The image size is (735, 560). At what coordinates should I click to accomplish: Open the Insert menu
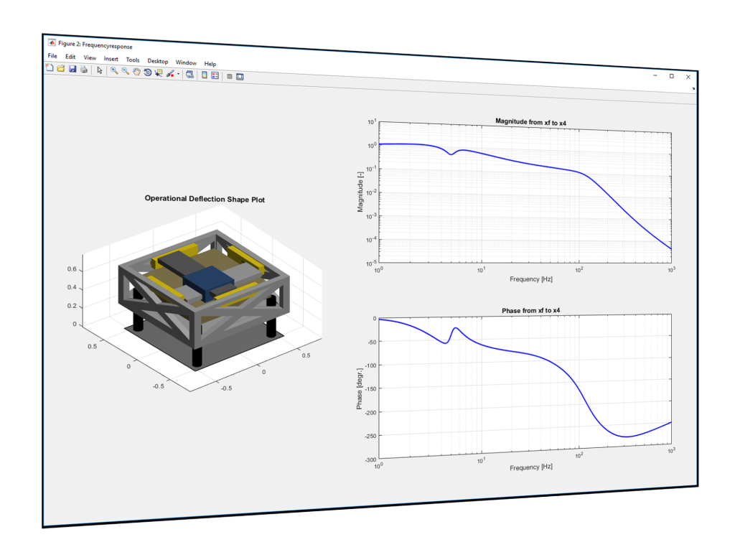[111, 59]
